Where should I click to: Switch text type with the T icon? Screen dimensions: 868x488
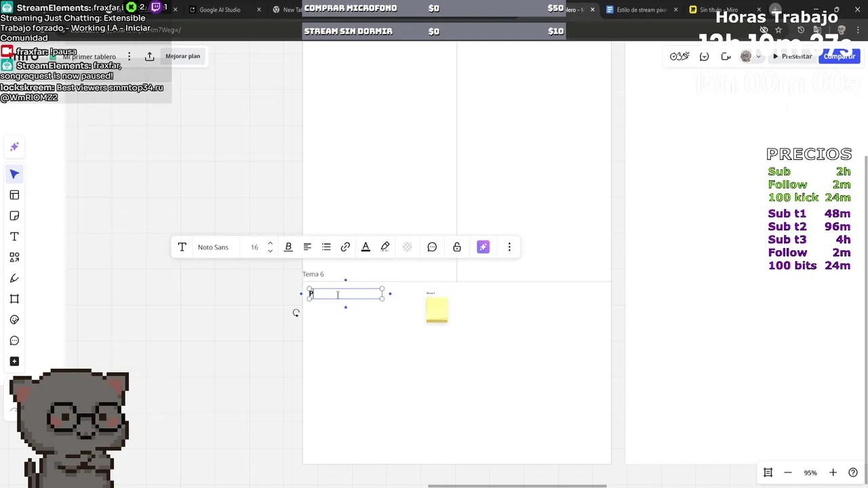pos(182,247)
